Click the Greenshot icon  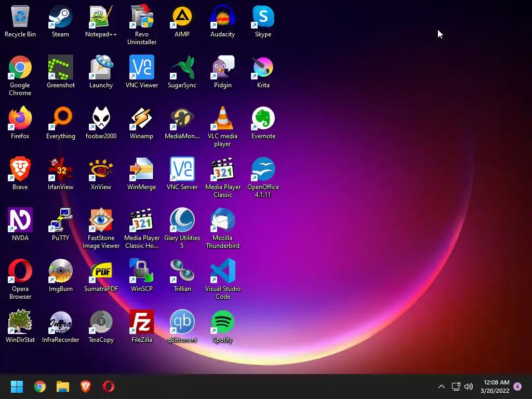tap(60, 68)
